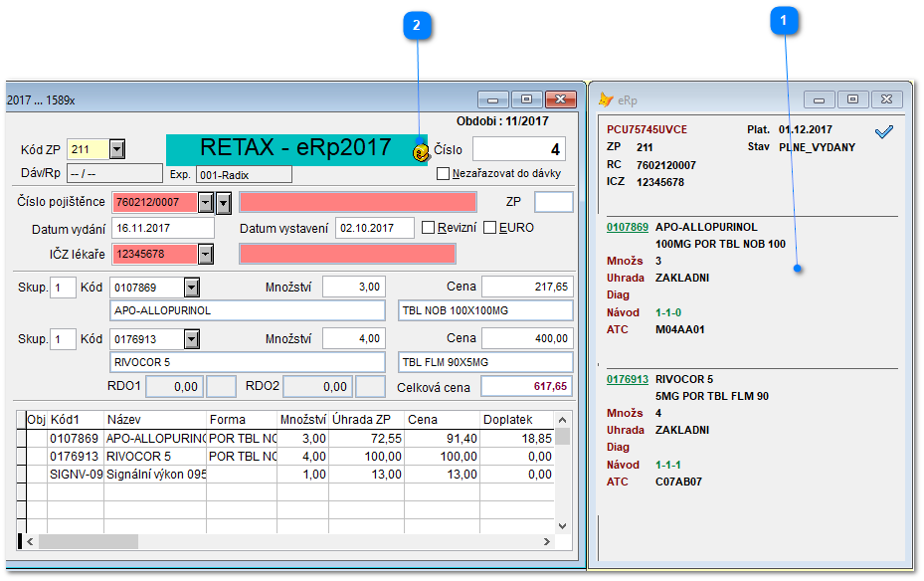Click the horizontal scrollbar thumb in table
The height and width of the screenshot is (581, 924).
(x=89, y=541)
